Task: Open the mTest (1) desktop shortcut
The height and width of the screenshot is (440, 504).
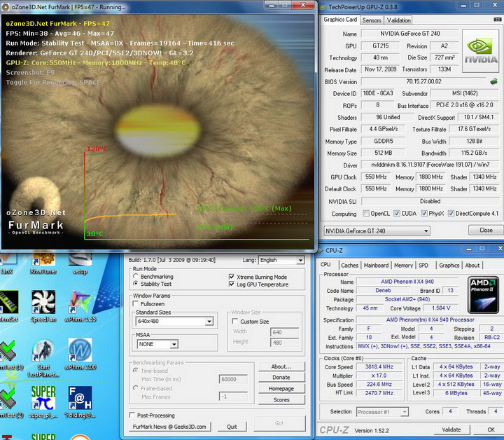Action: coord(10,354)
